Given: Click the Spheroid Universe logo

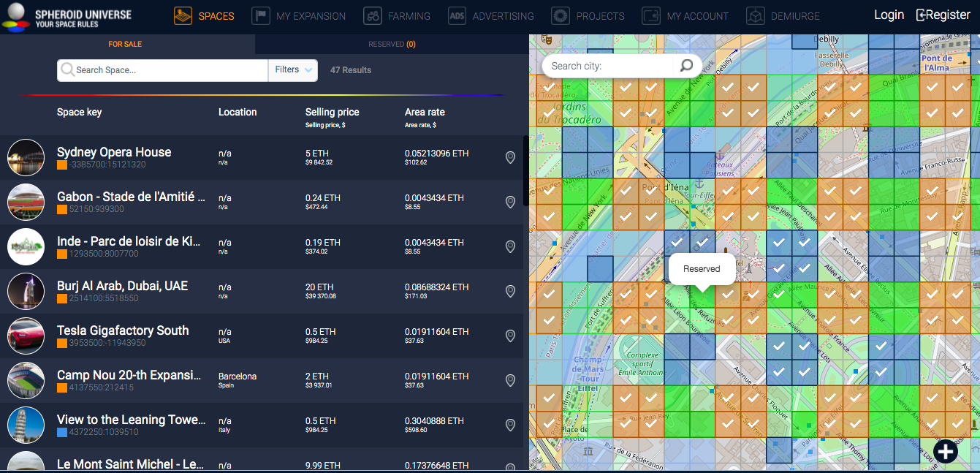Looking at the screenshot, I should [x=67, y=16].
